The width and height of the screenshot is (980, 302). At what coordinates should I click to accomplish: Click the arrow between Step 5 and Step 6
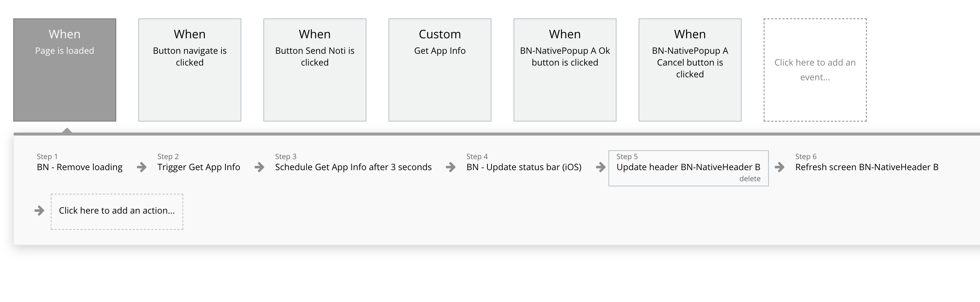click(x=780, y=167)
